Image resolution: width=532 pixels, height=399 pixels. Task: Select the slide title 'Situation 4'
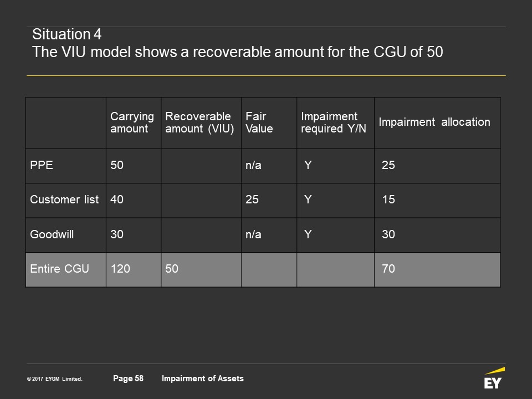click(67, 34)
